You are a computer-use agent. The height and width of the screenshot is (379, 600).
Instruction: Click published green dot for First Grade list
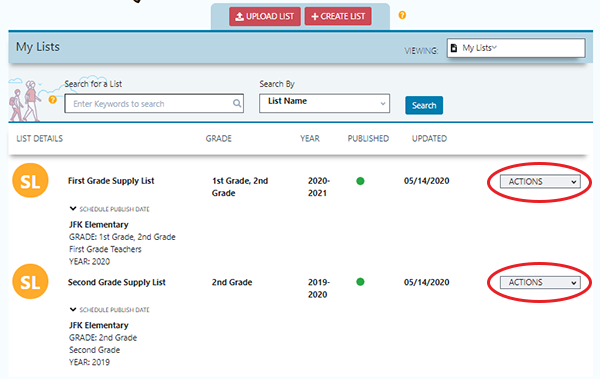(x=360, y=181)
